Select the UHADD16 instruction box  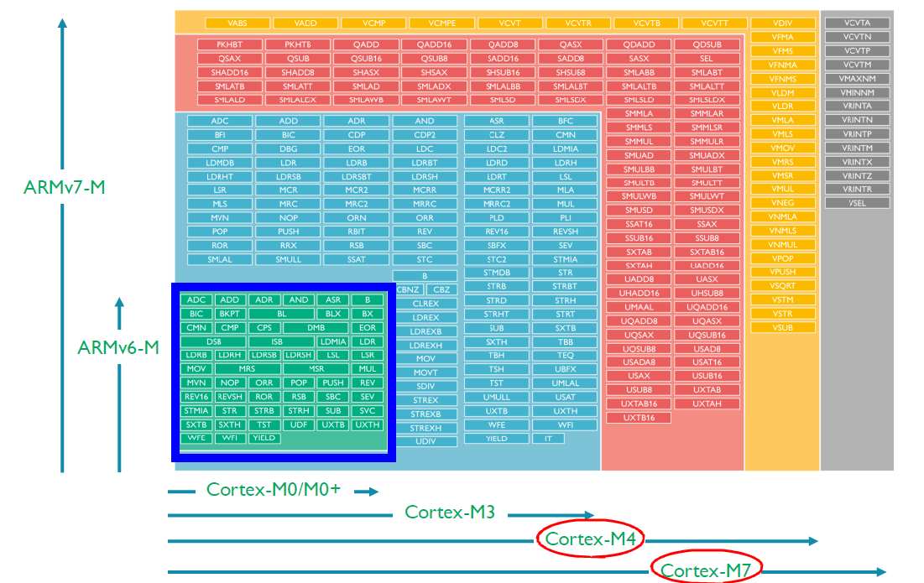click(639, 294)
